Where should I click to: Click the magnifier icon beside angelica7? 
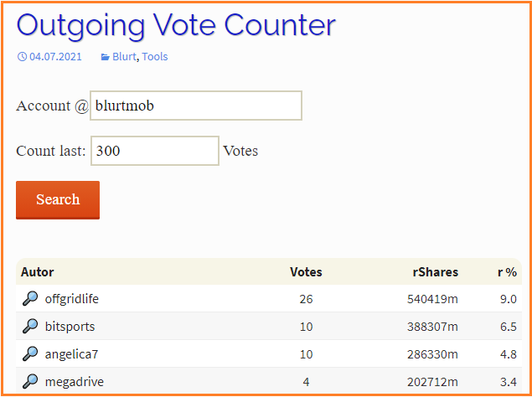pos(30,354)
